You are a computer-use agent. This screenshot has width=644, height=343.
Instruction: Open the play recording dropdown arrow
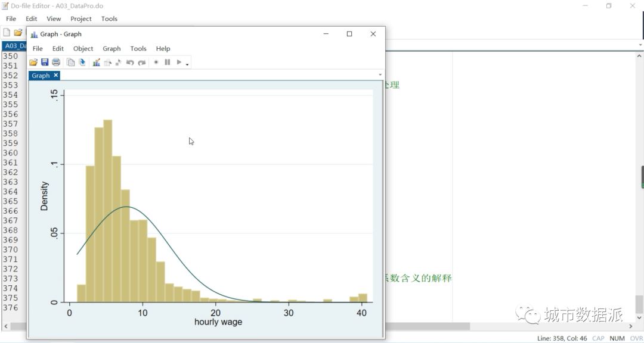(x=187, y=64)
